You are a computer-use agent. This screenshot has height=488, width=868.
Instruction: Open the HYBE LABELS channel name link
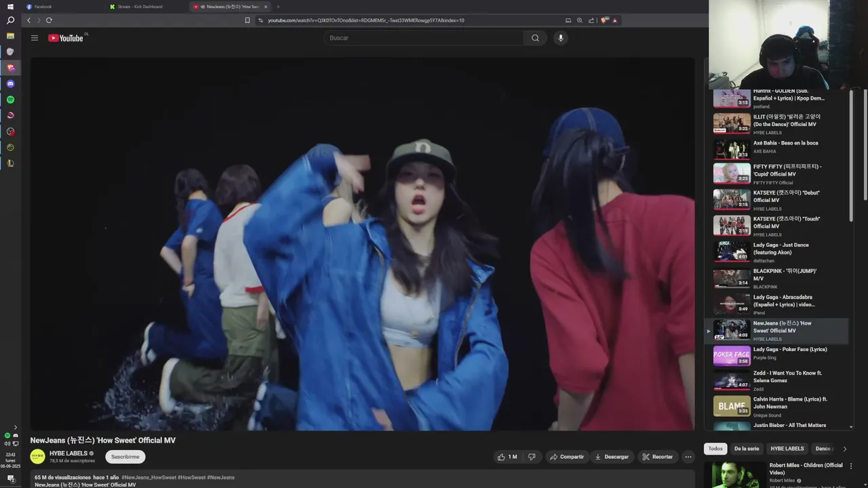(68, 453)
